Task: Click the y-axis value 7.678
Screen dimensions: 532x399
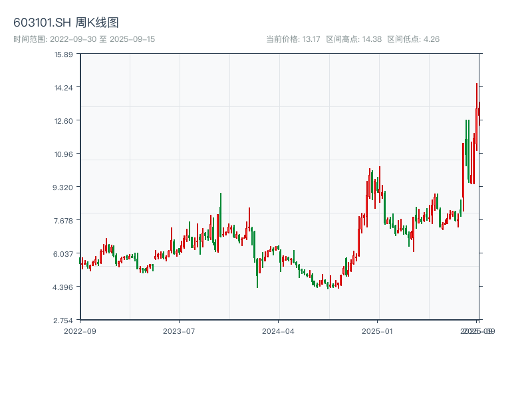Action: [63, 221]
